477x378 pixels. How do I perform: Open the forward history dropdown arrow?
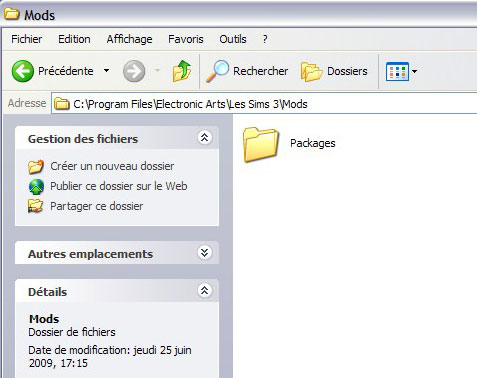(x=157, y=70)
